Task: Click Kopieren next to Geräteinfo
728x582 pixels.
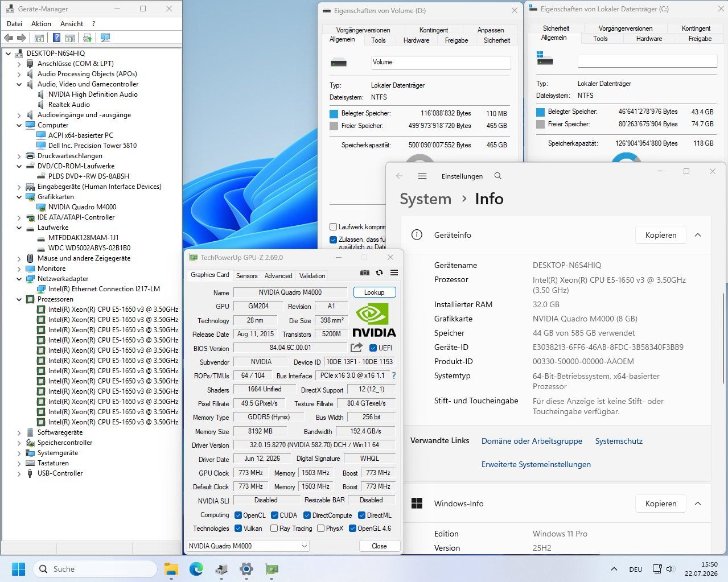Action: (x=661, y=235)
